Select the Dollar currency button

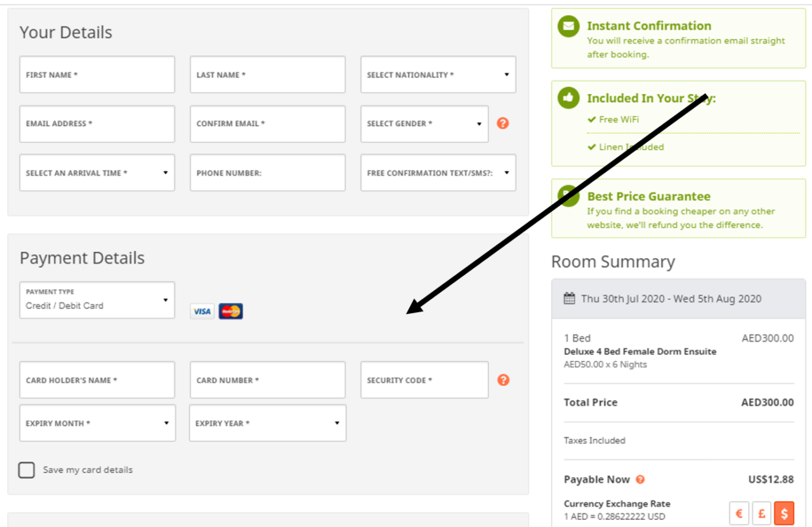click(x=784, y=512)
